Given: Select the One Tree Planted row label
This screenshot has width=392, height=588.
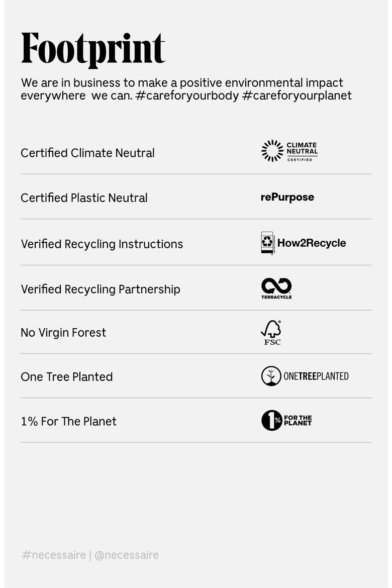Looking at the screenshot, I should pos(67,377).
